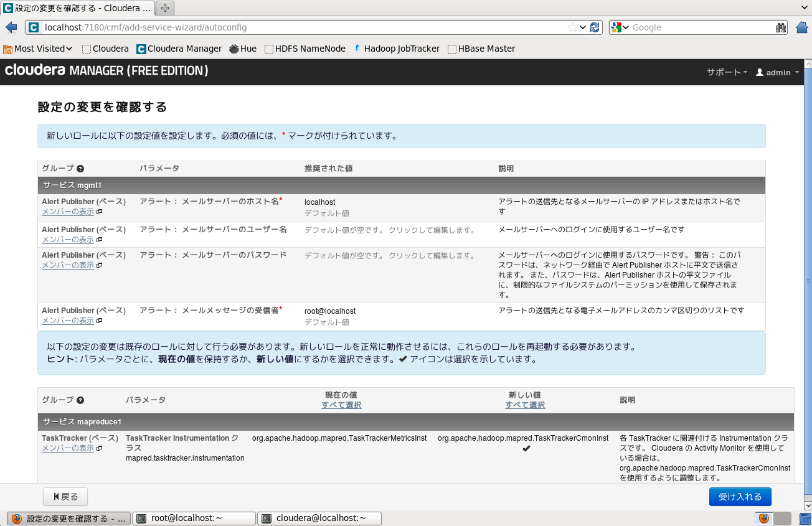Click the help icon beside upper グループ header
812x526 pixels.
pos(80,169)
